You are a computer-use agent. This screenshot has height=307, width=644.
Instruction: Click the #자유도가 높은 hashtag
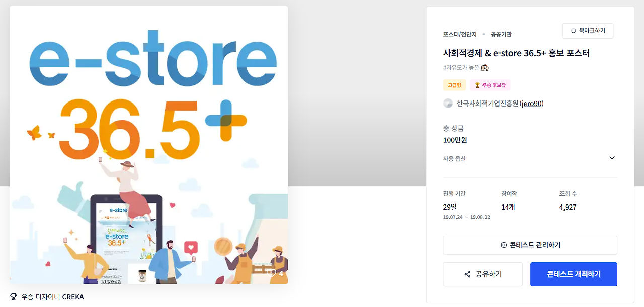pos(461,67)
